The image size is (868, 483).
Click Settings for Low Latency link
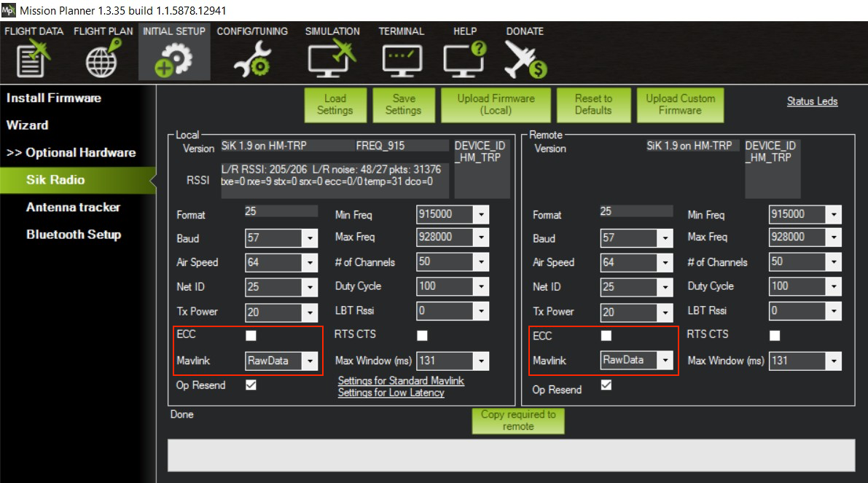[391, 393]
